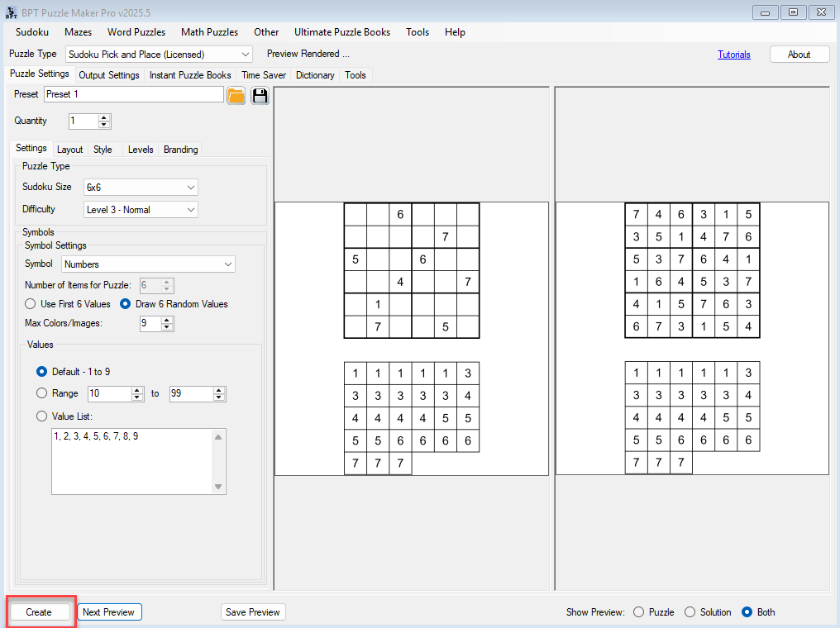The width and height of the screenshot is (840, 628).
Task: Click the Preset name input field
Action: tap(133, 94)
